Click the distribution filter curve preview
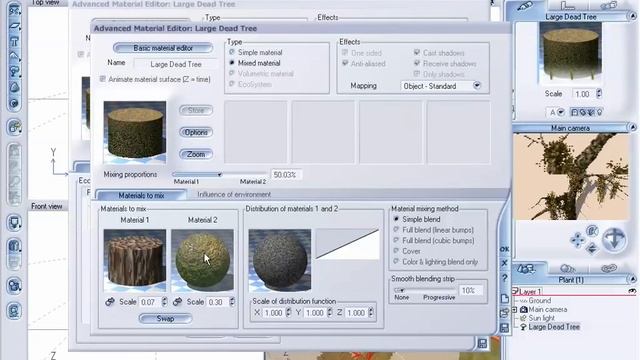Screen dimensions: 640x360 [347, 244]
